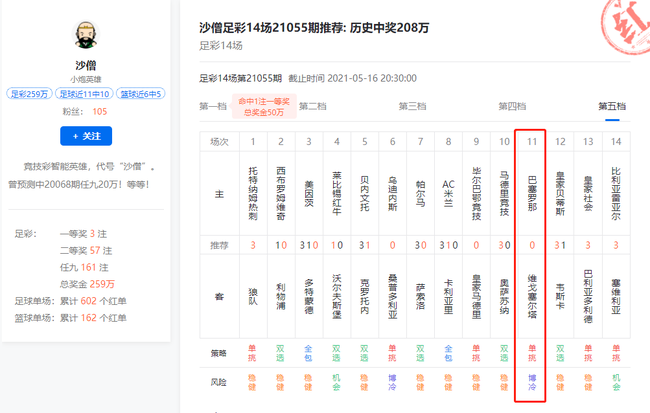The height and width of the screenshot is (413, 650).
Task: Click home team AC米兰
Action: tap(449, 194)
